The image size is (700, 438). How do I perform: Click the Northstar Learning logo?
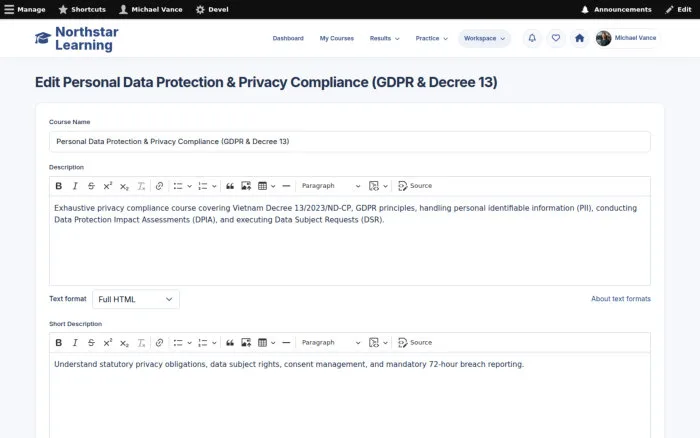click(x=77, y=38)
